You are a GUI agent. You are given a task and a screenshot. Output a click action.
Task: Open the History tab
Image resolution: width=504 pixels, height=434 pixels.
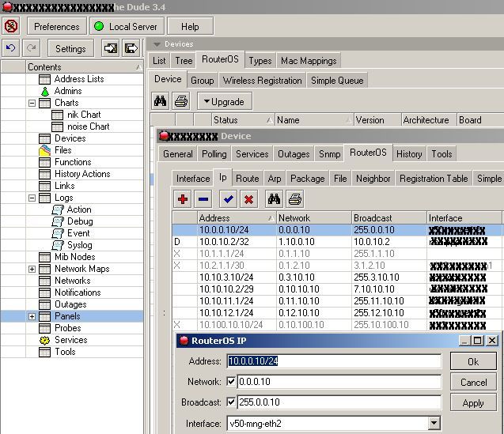tap(409, 154)
